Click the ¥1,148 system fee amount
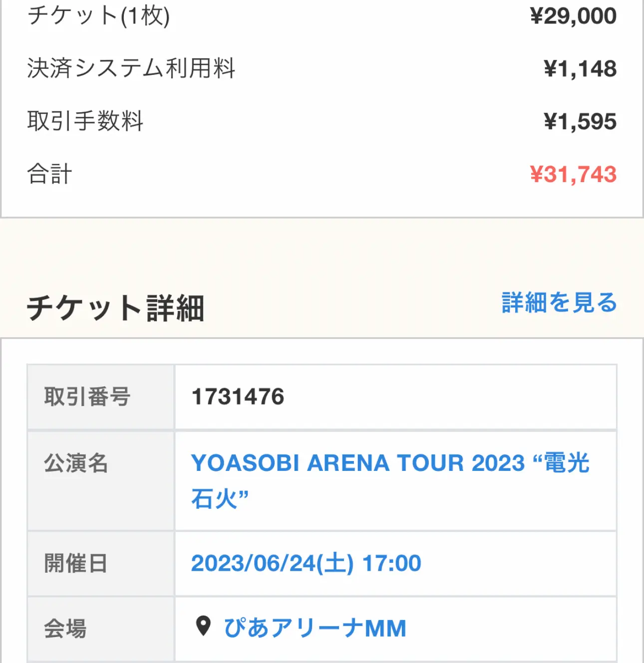Viewport: 644px width, 663px height. point(580,69)
